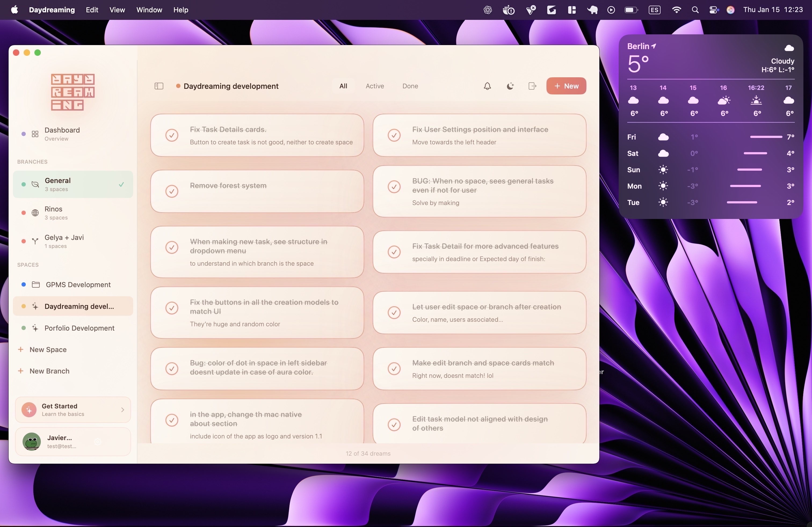The image size is (812, 527).
Task: Open 'in the app, change th mac native' card
Action: 257,421
